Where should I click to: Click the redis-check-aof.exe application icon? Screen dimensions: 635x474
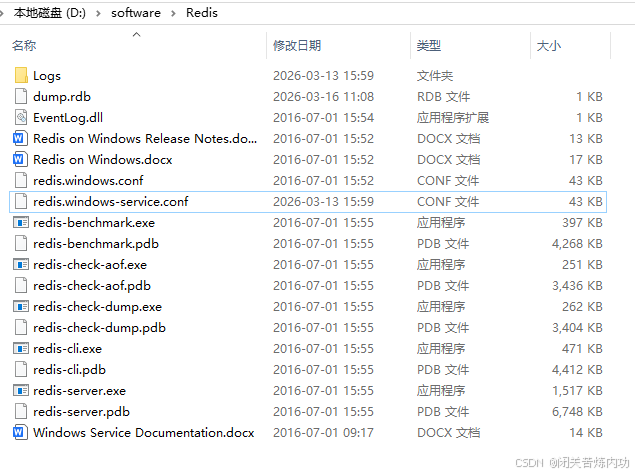pos(21,265)
